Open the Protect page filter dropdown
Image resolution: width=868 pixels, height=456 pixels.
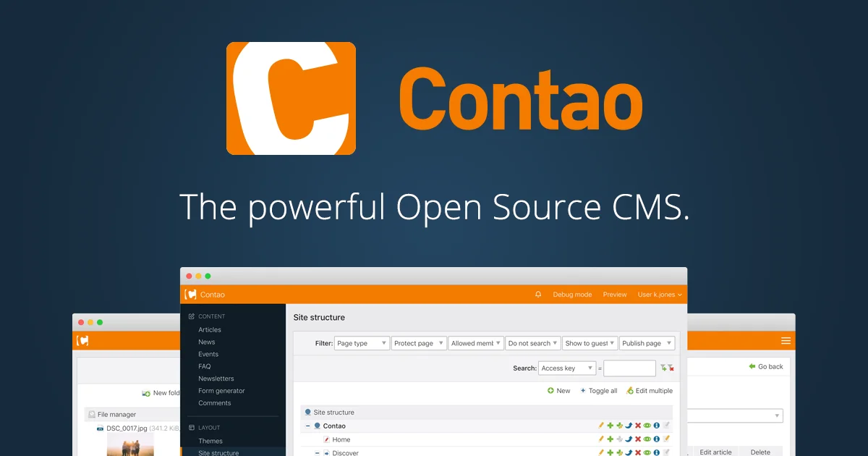[419, 343]
